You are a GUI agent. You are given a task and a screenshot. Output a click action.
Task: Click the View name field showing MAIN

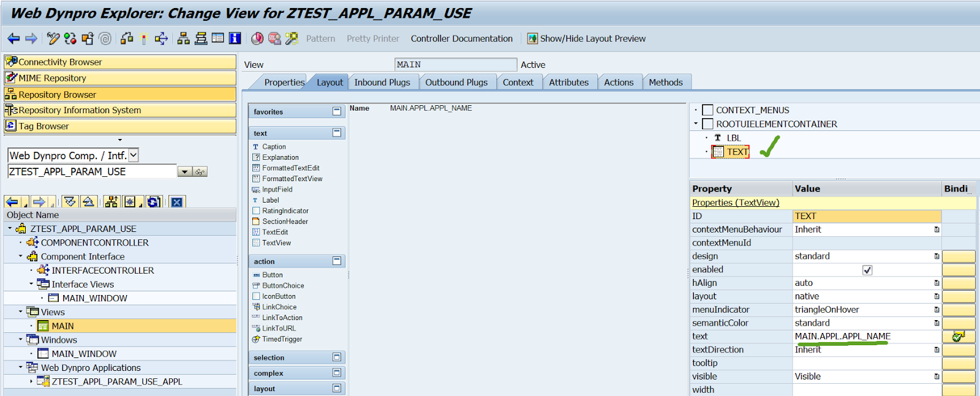(456, 64)
